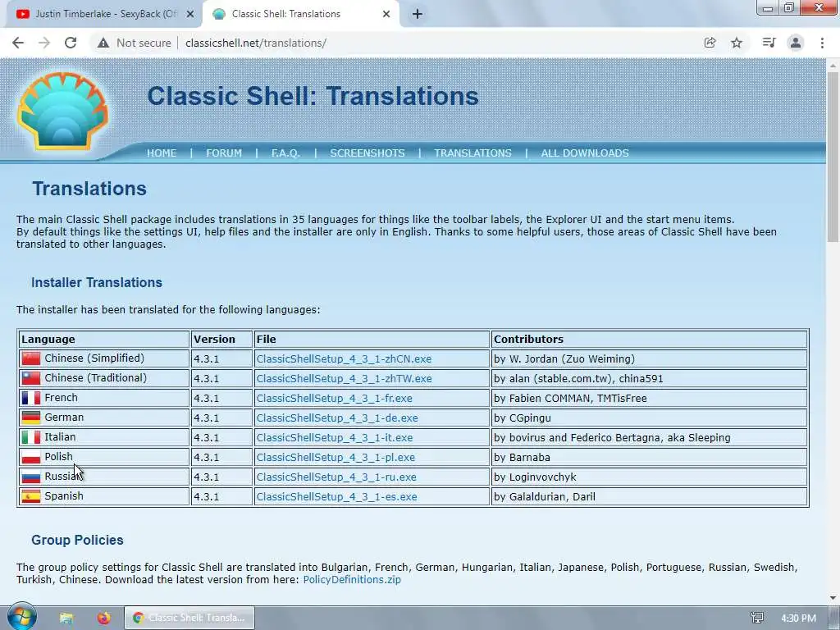
Task: Open the Chrome profile avatar
Action: pos(796,43)
